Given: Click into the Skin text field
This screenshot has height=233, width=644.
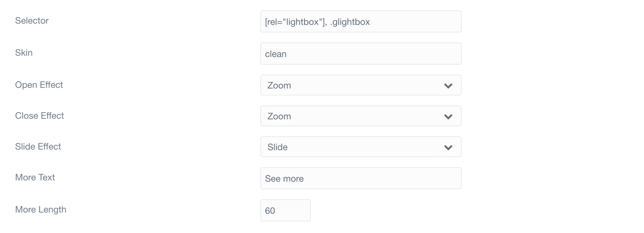Looking at the screenshot, I should (x=361, y=54).
